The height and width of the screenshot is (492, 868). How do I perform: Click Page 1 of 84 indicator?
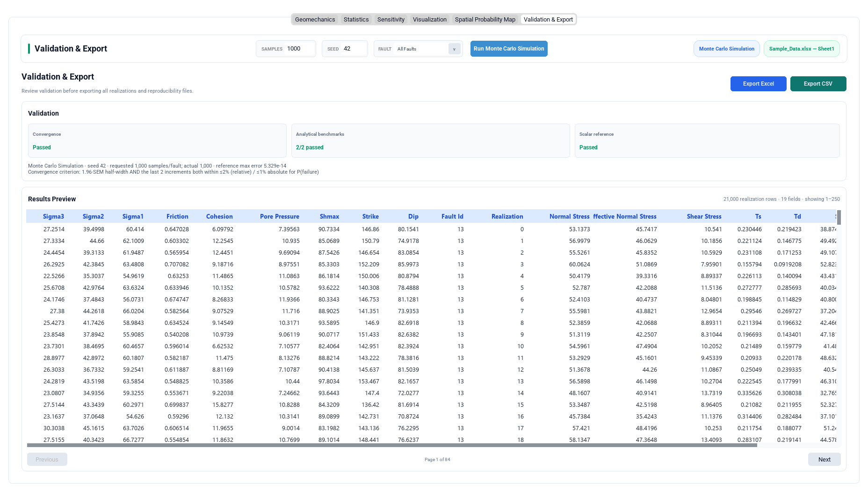(x=437, y=460)
